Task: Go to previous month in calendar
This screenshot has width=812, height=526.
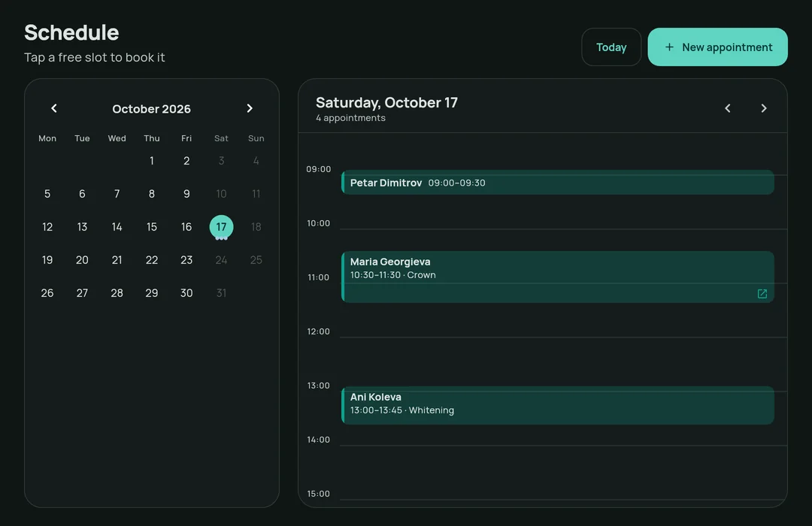Action: 54,108
